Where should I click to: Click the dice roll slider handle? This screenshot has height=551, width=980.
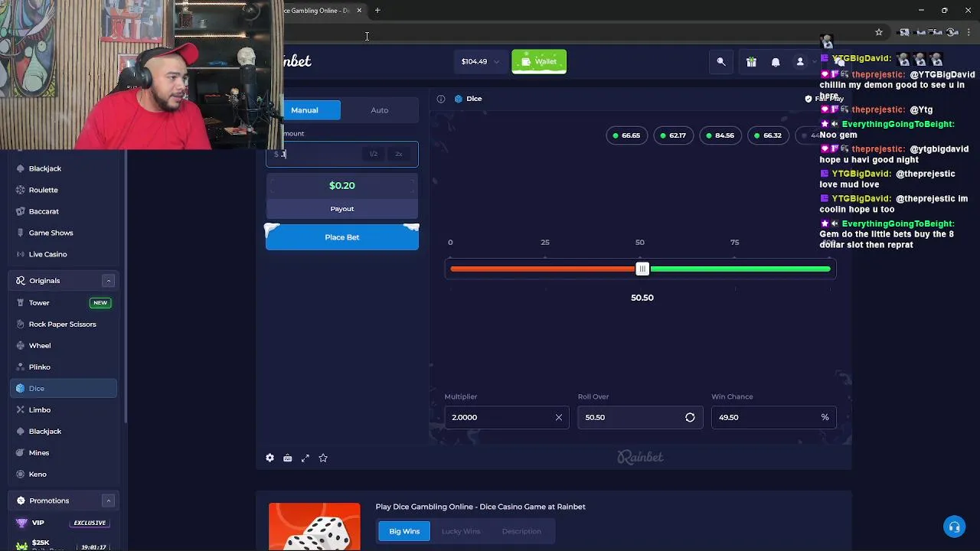click(x=642, y=269)
